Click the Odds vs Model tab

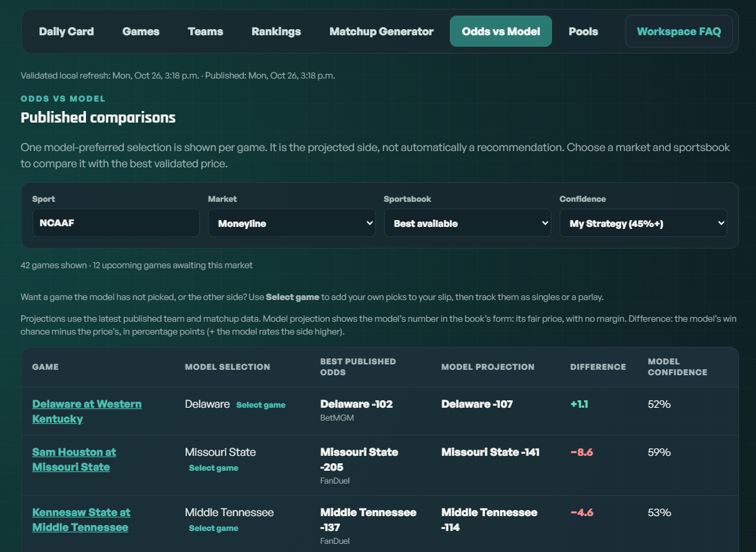point(501,31)
